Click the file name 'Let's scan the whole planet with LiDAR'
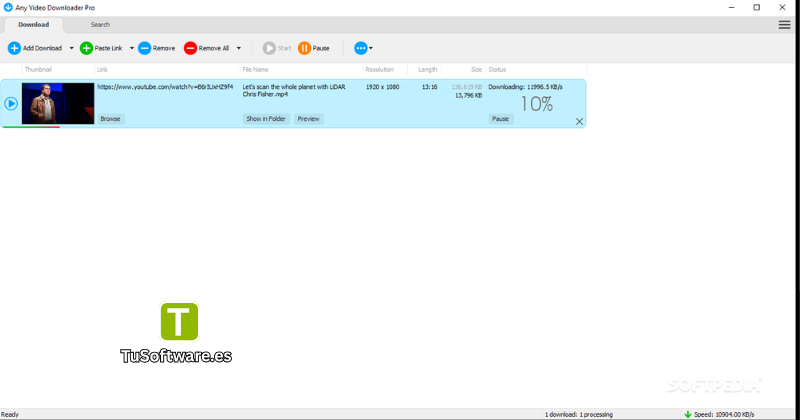The image size is (800, 420). (x=294, y=90)
